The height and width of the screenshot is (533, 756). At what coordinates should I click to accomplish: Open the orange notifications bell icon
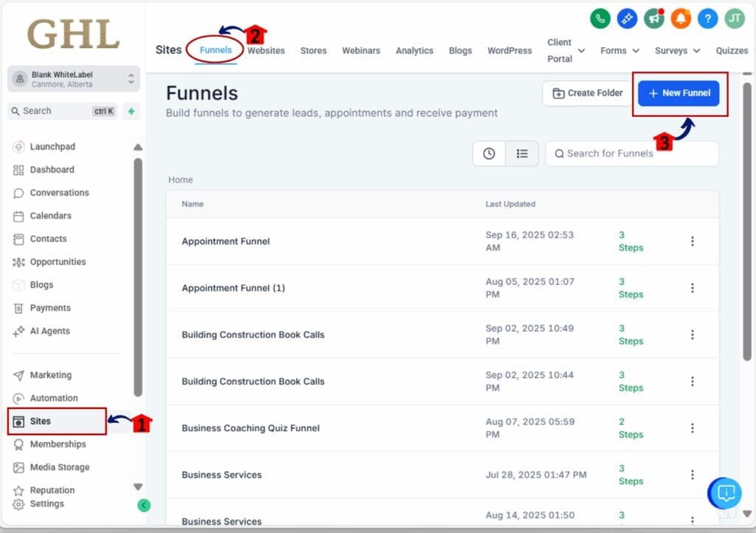(681, 19)
